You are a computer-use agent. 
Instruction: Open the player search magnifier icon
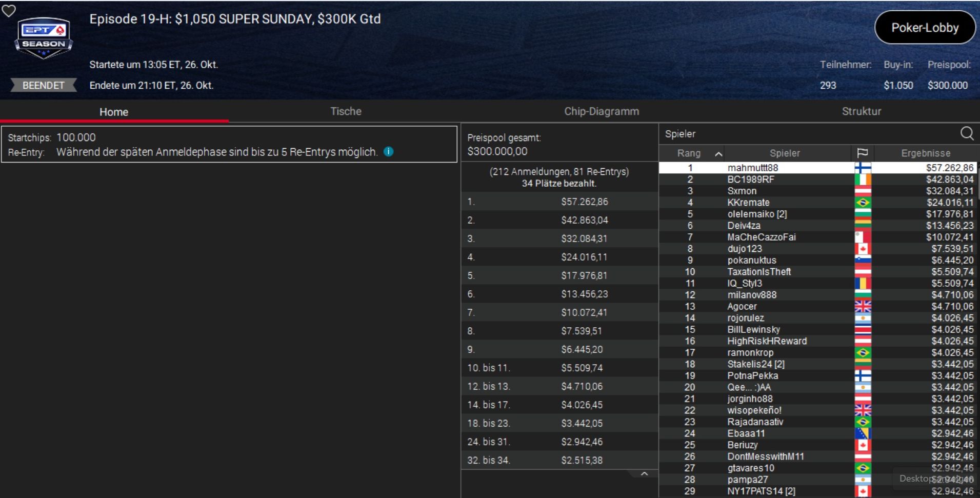pos(967,133)
